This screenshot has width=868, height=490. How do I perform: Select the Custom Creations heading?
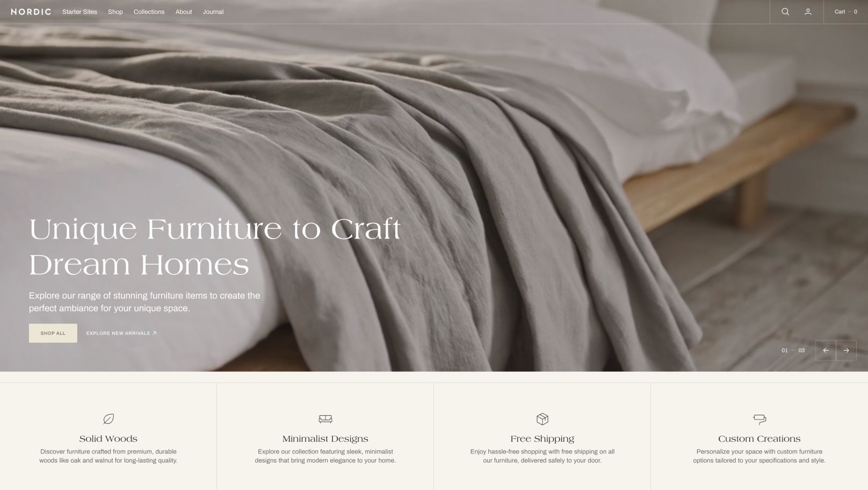coord(759,439)
